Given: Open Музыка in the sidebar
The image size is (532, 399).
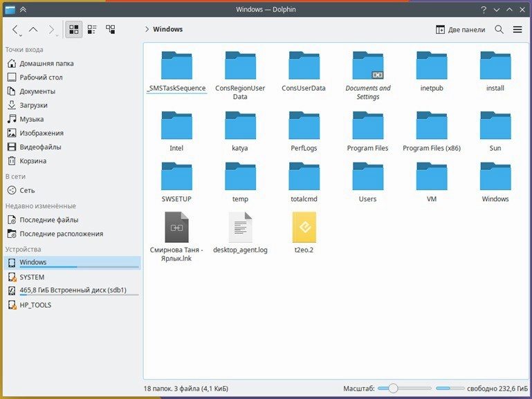Looking at the screenshot, I should [x=72, y=119].
